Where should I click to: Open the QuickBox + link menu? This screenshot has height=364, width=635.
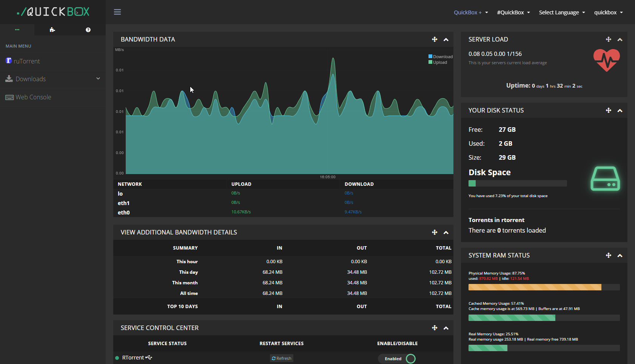click(x=470, y=12)
